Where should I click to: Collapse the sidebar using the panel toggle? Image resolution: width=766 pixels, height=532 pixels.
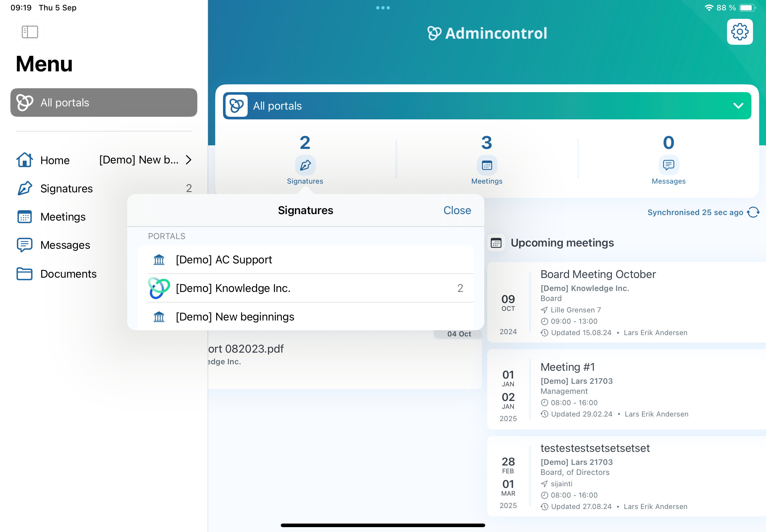[30, 32]
